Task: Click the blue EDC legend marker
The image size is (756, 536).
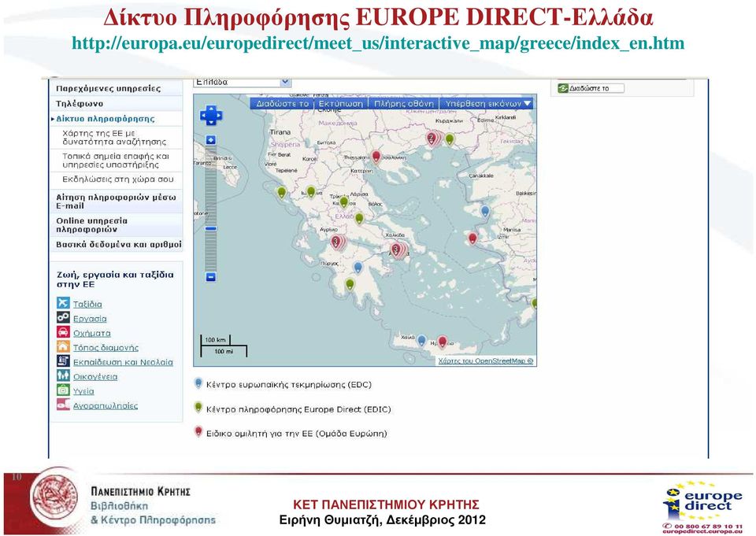Action: (198, 383)
